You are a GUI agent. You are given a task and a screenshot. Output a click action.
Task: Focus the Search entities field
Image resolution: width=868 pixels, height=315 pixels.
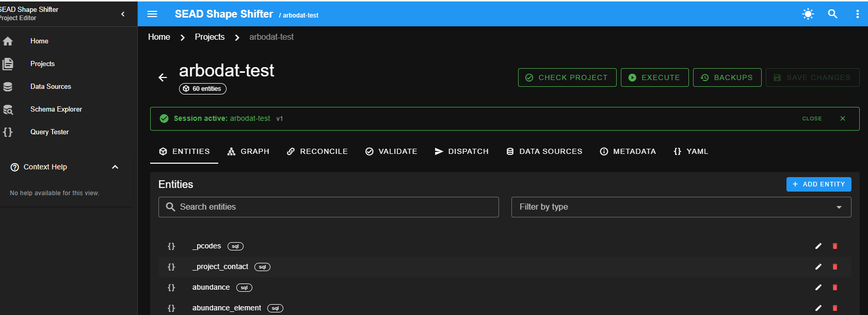tap(328, 207)
